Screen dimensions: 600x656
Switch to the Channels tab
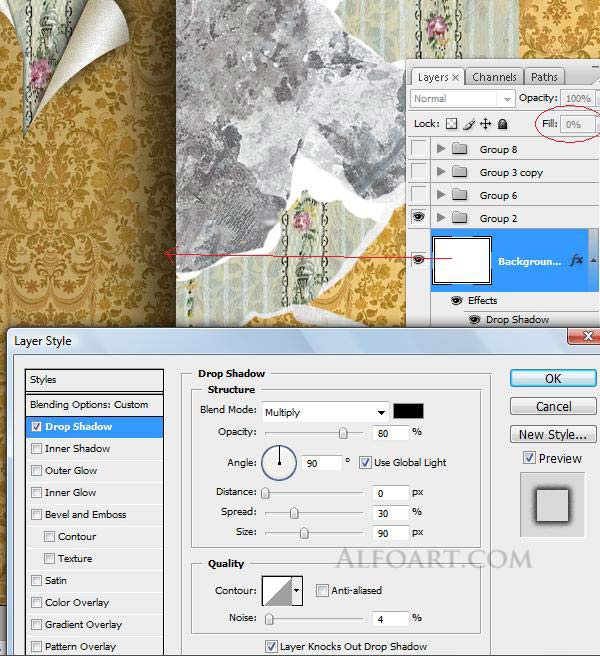click(494, 77)
